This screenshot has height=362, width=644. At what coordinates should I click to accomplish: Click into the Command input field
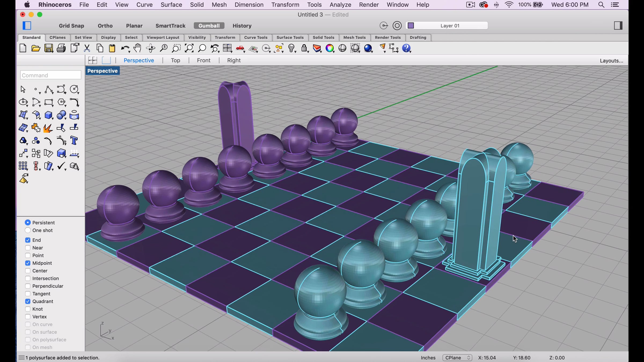coord(51,75)
